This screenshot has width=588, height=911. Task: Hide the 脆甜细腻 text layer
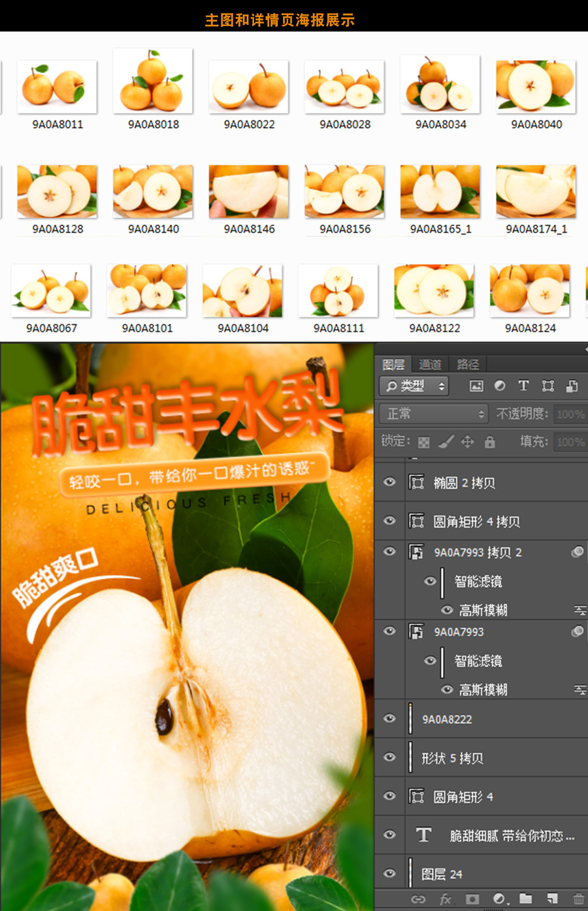coord(390,835)
